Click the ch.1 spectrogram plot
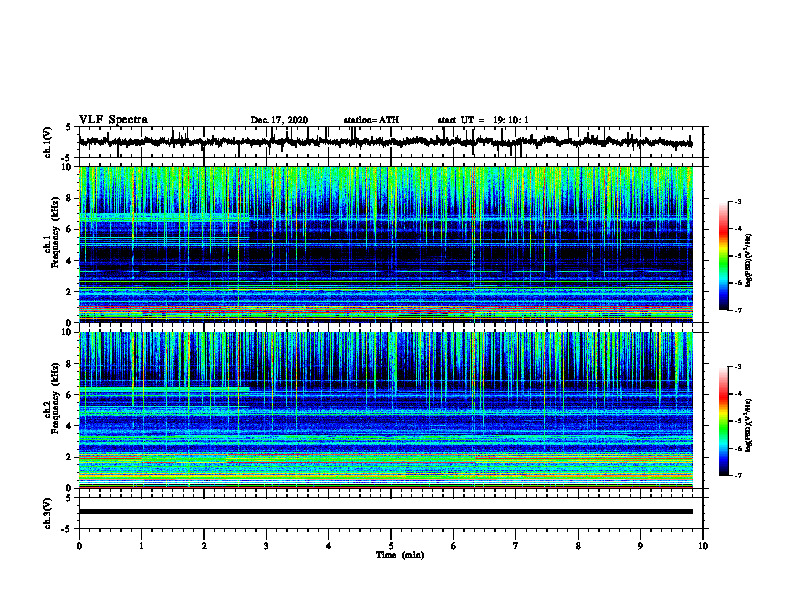 [386, 244]
